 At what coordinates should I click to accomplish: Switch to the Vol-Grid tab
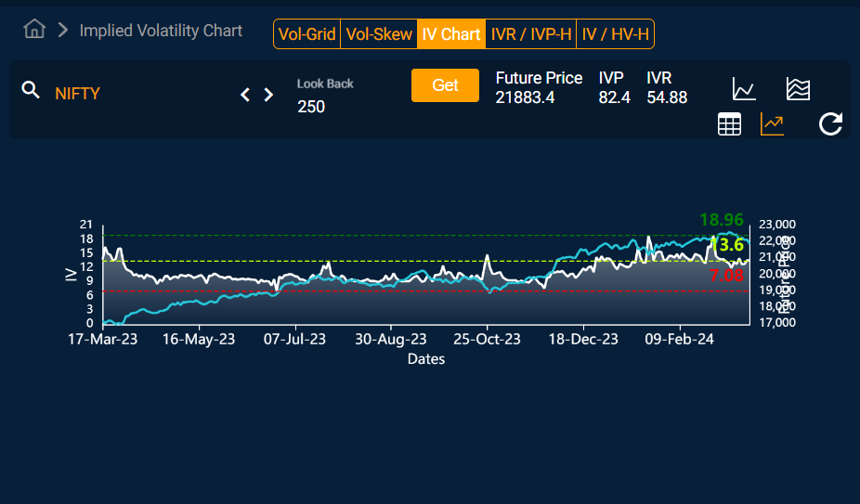(307, 34)
